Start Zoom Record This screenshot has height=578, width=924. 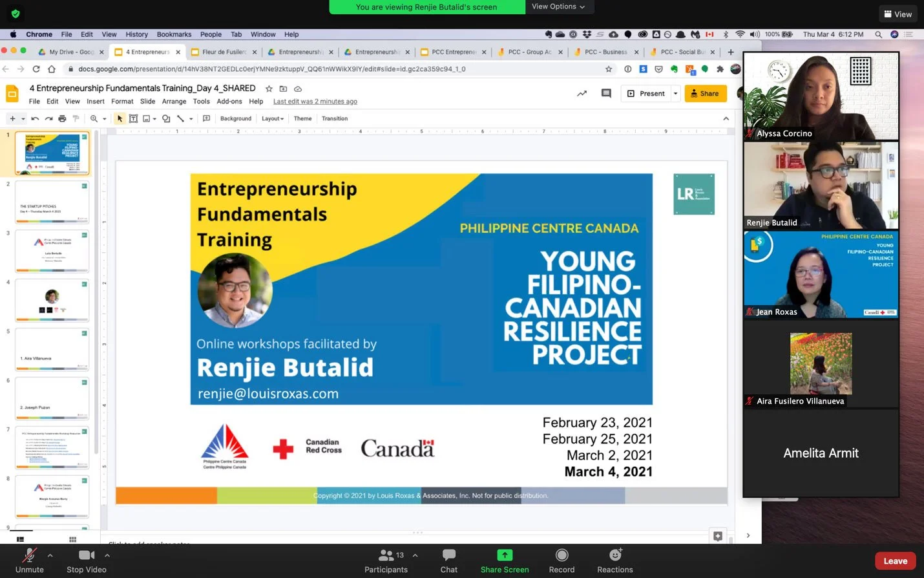click(562, 561)
